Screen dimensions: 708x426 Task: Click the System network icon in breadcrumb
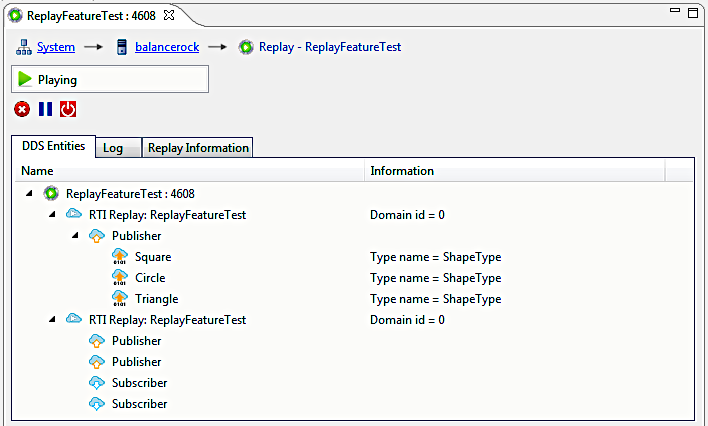[23, 47]
